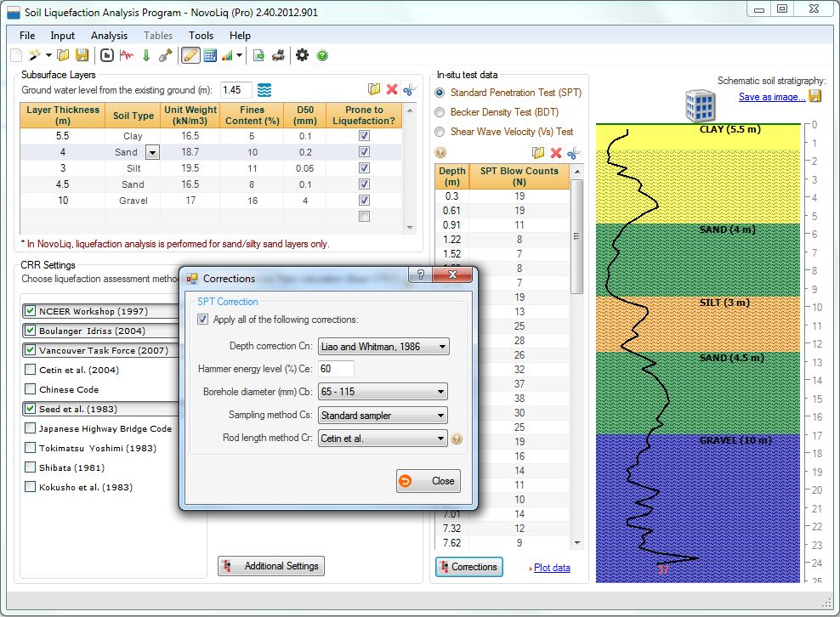Click the open file folder toolbar icon
Viewport: 840px width, 617px height.
point(63,55)
